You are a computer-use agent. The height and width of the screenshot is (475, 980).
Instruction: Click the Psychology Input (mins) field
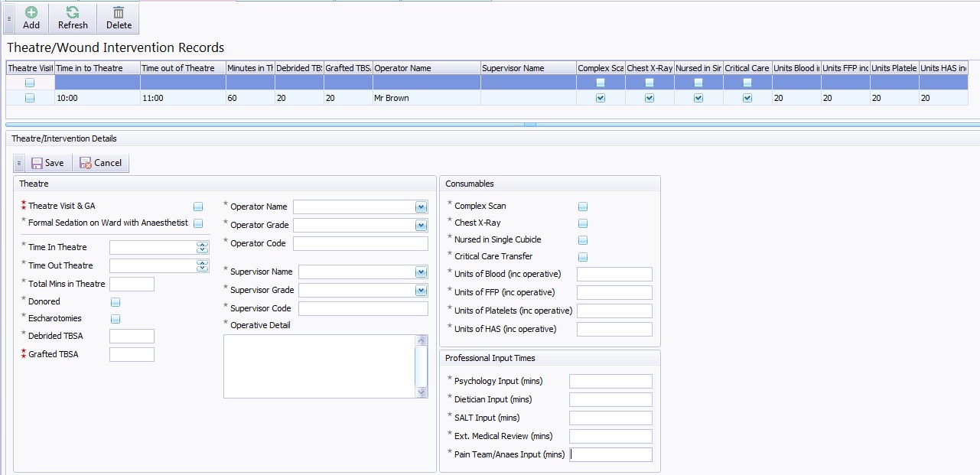click(610, 382)
